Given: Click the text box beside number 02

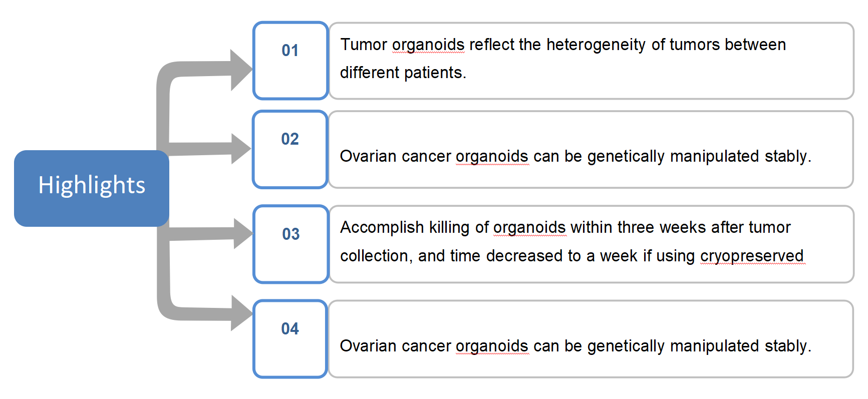Looking at the screenshot, I should [x=591, y=149].
